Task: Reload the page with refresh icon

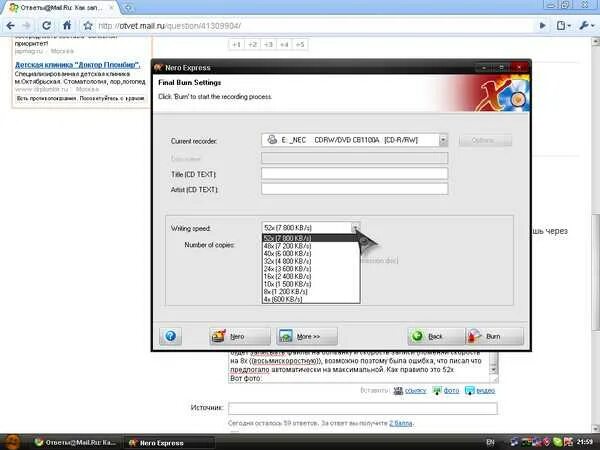Action: (47, 26)
